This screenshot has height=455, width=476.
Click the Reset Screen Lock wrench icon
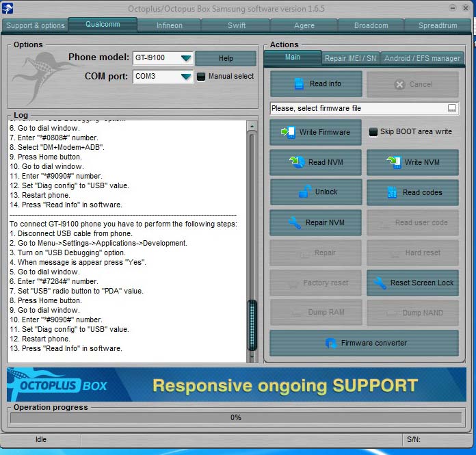(380, 283)
